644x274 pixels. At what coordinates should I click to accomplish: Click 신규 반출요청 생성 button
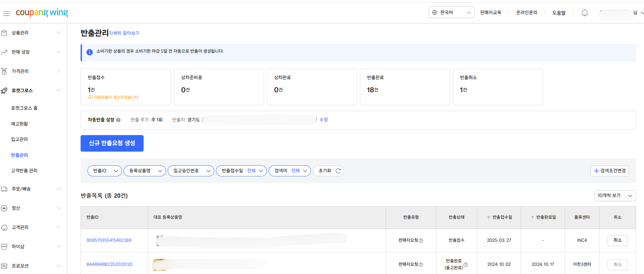(112, 143)
